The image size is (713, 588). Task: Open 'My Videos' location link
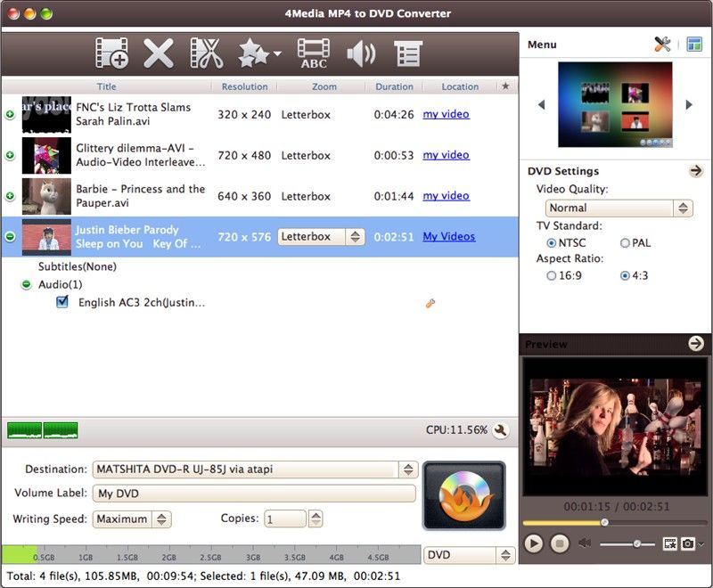pyautogui.click(x=449, y=237)
